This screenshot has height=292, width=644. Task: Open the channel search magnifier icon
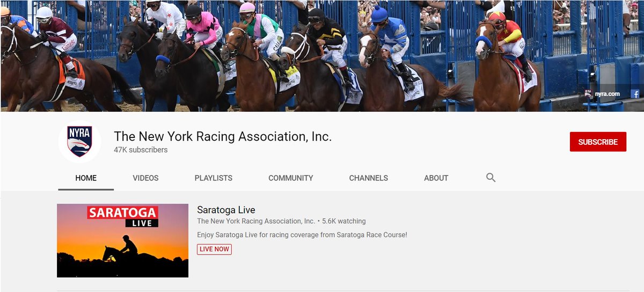[491, 178]
